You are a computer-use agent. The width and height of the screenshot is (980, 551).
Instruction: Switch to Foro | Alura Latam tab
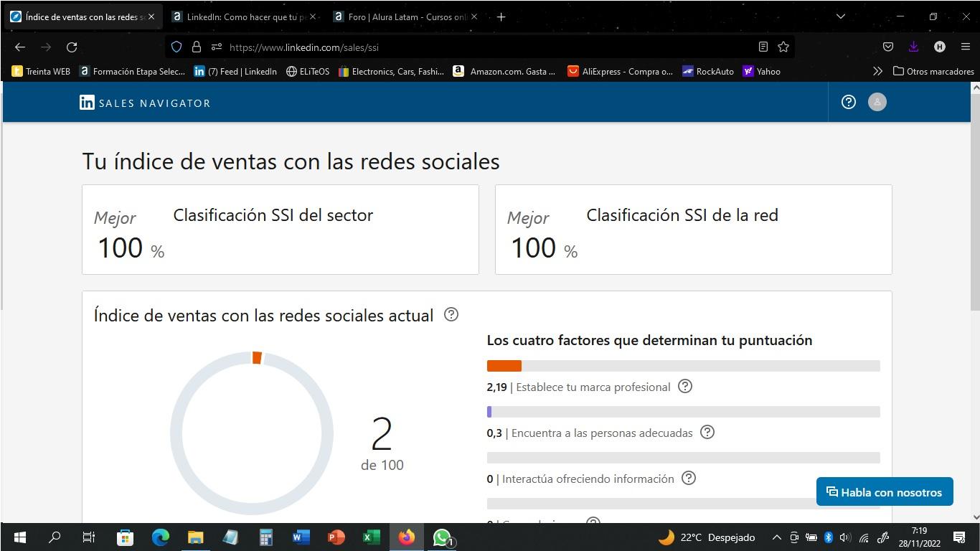(404, 17)
